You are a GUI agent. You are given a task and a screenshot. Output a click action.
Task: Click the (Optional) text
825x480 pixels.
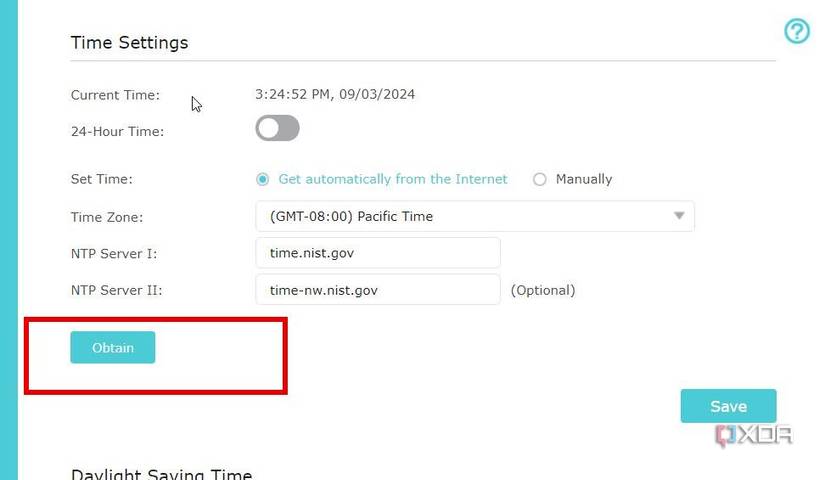click(543, 291)
